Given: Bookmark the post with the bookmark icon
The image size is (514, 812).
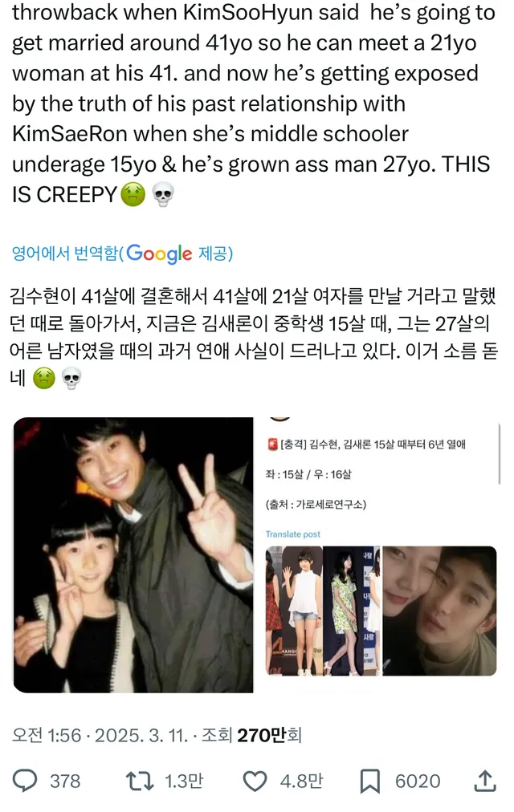Looking at the screenshot, I should (x=370, y=781).
